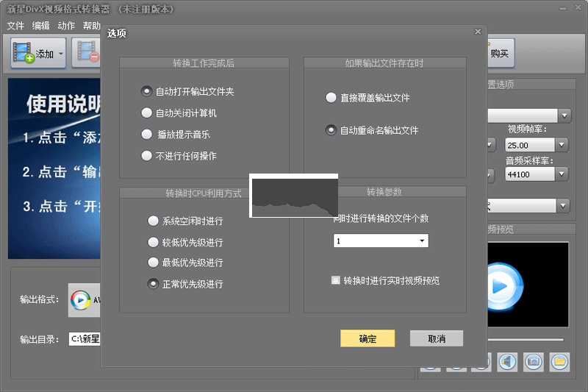Select 直接覆盖输出文件 radio option

(331, 98)
